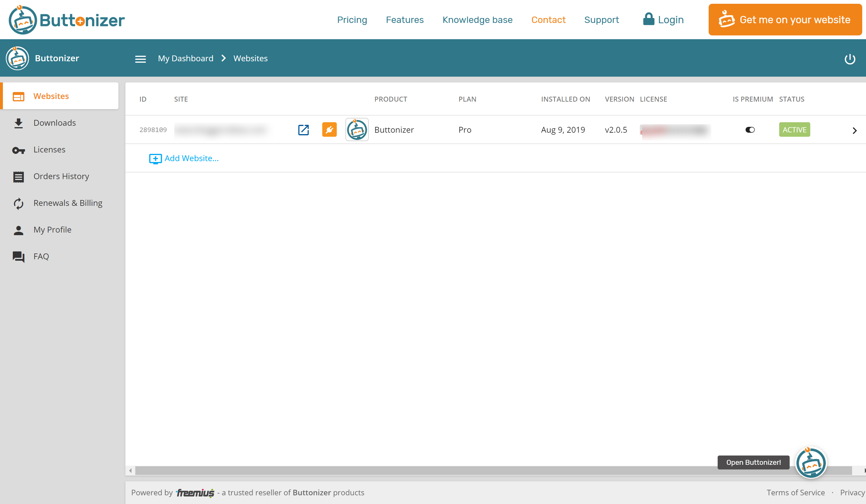The image size is (866, 504).
Task: Go to Renewals & Billing section
Action: click(68, 203)
